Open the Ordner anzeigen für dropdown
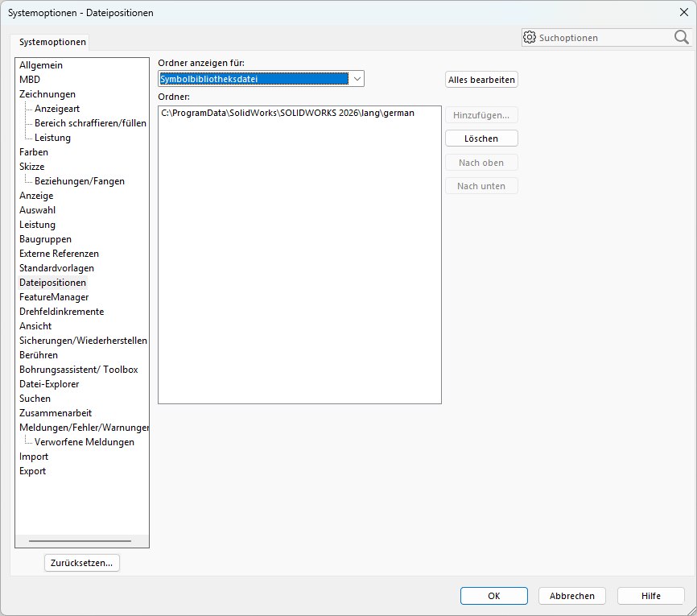The width and height of the screenshot is (697, 616). pos(356,79)
